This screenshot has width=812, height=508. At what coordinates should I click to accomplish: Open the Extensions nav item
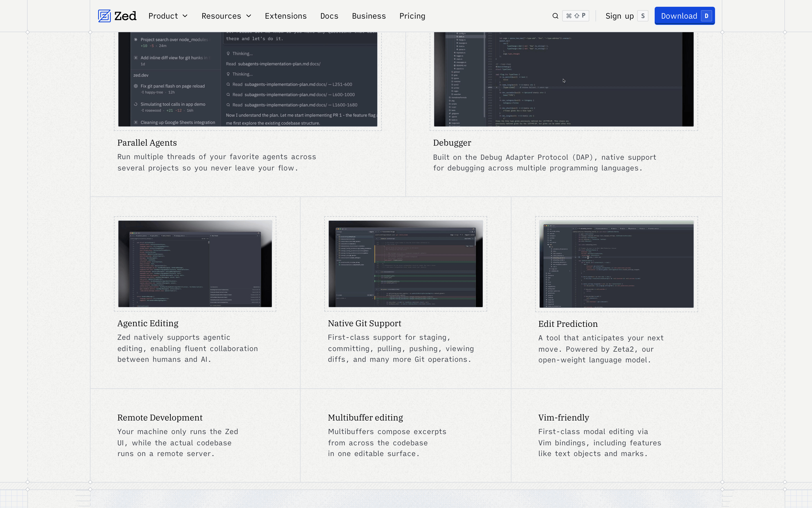pyautogui.click(x=286, y=16)
